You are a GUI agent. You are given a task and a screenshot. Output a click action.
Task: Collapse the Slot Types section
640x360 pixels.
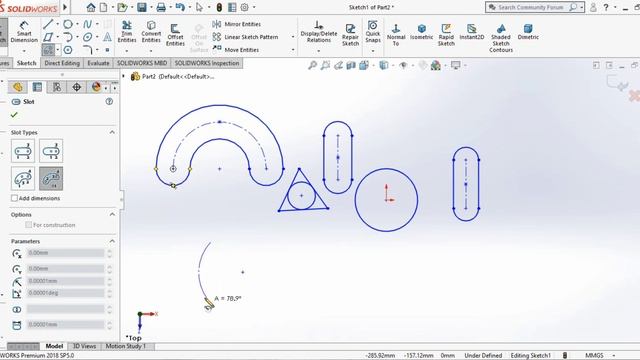pyautogui.click(x=112, y=132)
